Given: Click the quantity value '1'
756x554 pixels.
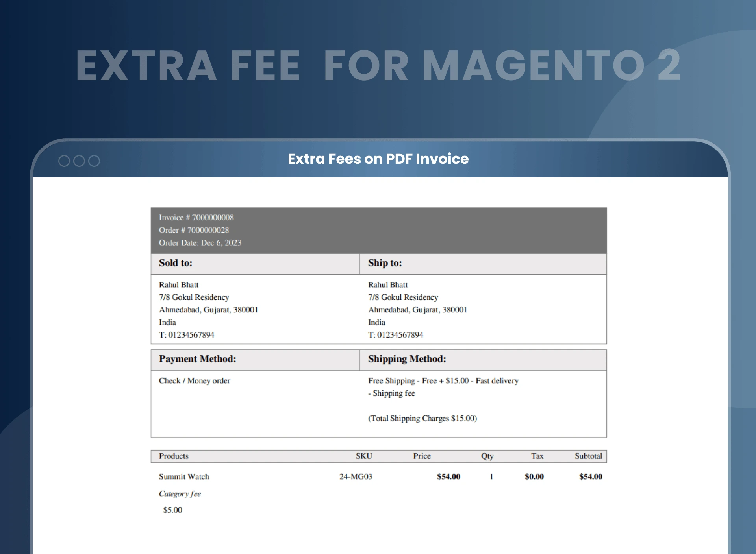Looking at the screenshot, I should tap(491, 476).
